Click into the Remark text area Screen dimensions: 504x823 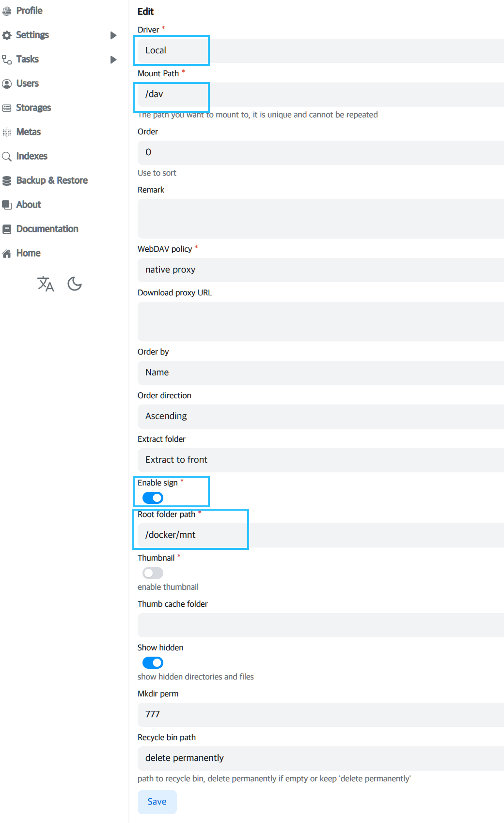pyautogui.click(x=321, y=219)
